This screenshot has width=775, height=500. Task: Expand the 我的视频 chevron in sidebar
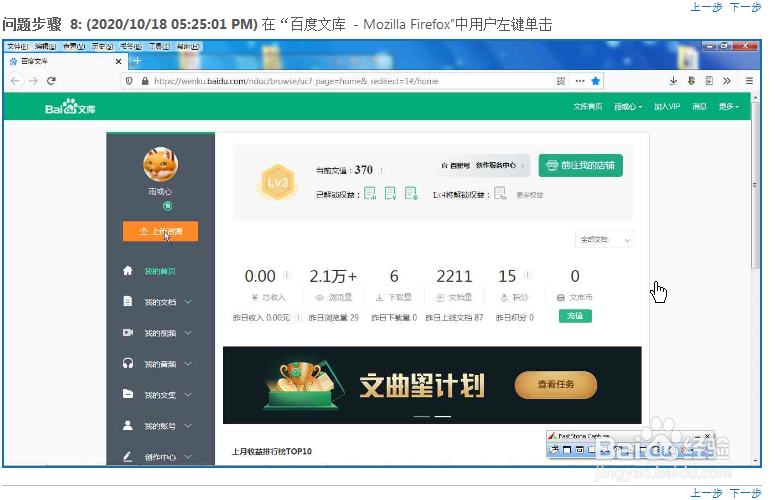[188, 333]
